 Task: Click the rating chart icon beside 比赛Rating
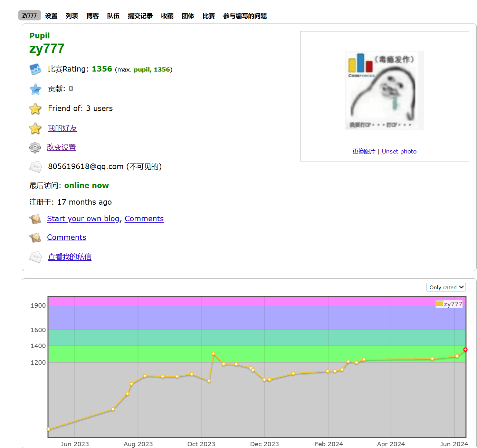pos(36,69)
